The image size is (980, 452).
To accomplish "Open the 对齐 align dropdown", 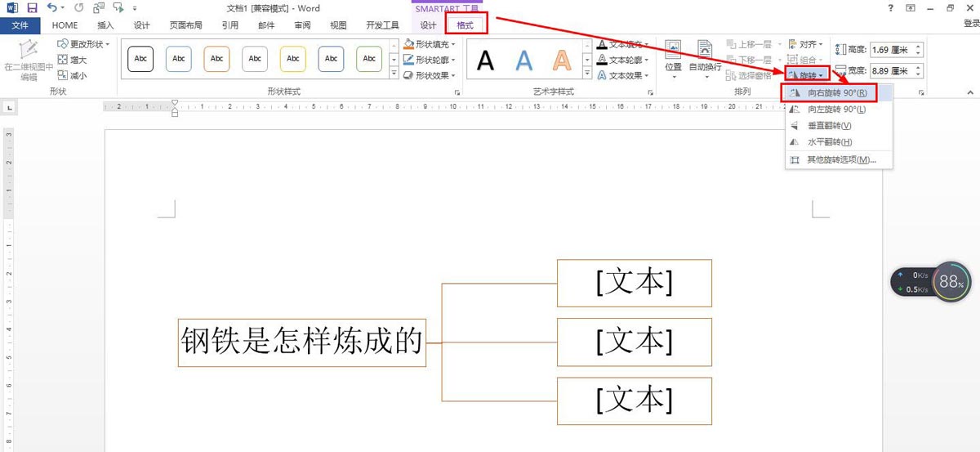I will [x=806, y=44].
